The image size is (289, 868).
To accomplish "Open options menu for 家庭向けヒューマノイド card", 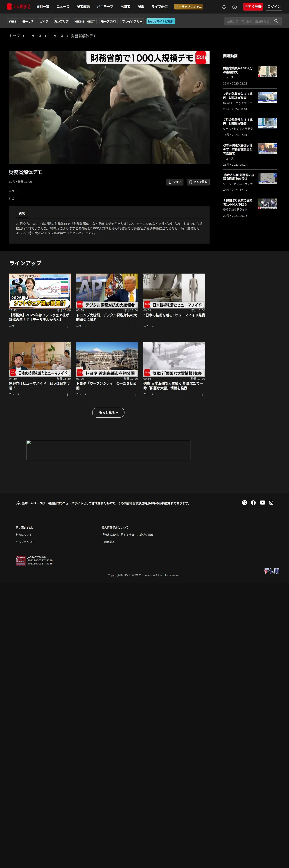I will coord(68,394).
